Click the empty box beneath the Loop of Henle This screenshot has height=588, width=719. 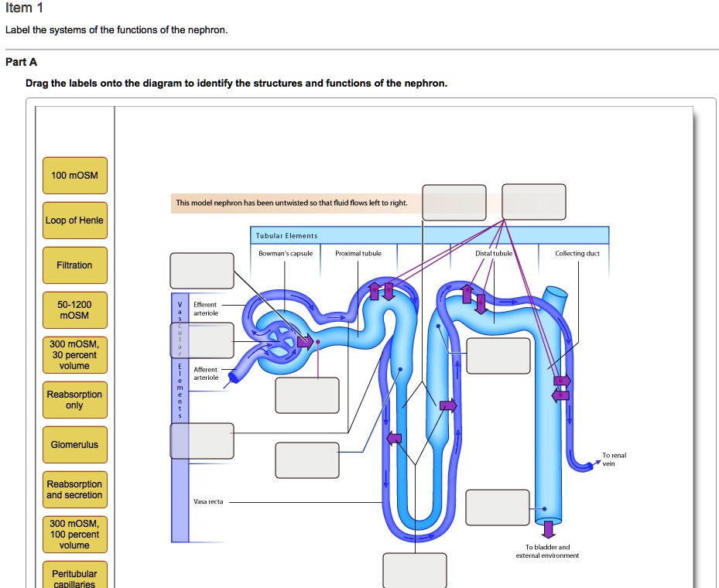click(x=415, y=571)
